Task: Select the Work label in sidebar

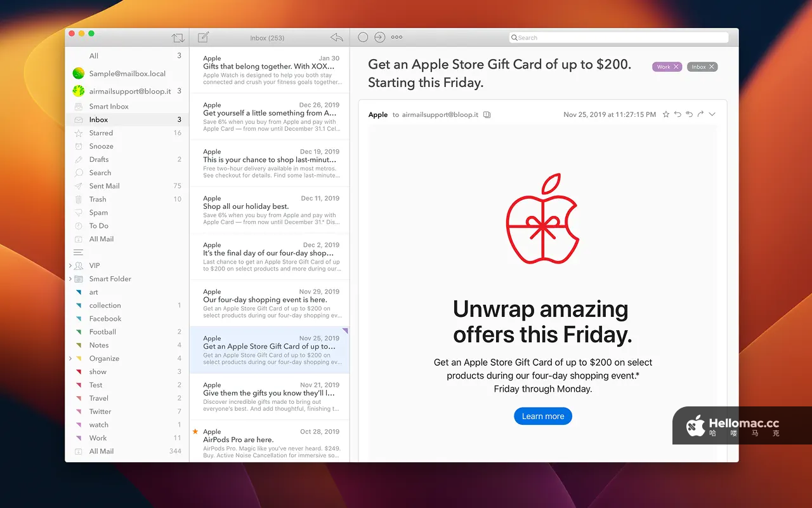Action: (127, 438)
